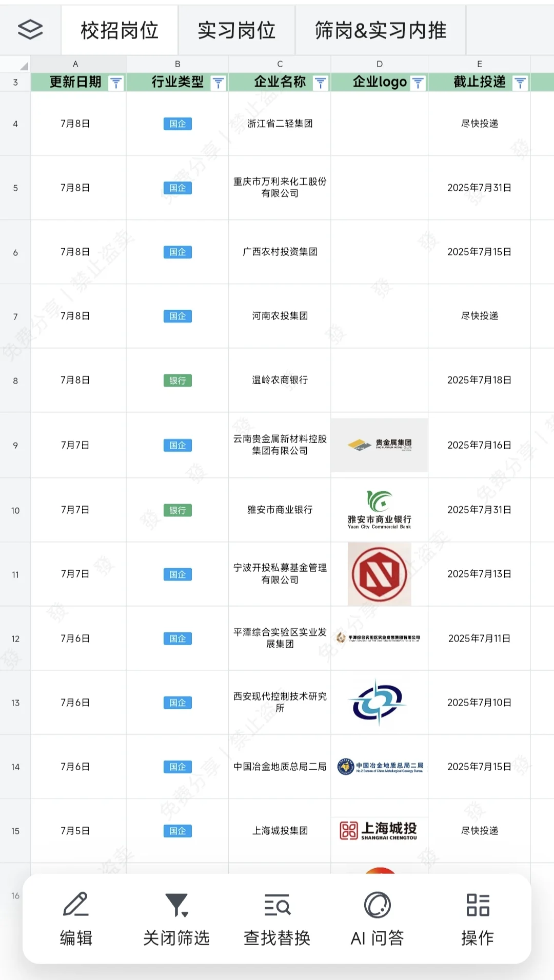554x980 pixels.
Task: Select column E header
Action: (480, 64)
